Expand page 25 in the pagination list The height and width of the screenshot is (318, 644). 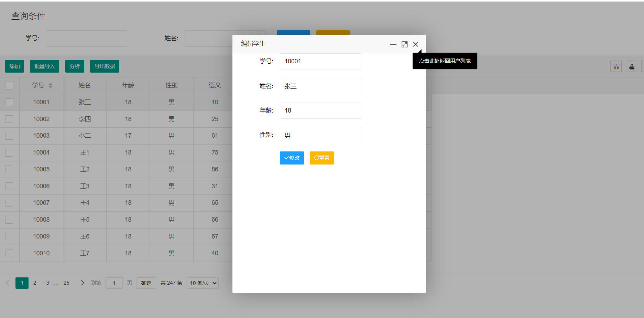(66, 283)
